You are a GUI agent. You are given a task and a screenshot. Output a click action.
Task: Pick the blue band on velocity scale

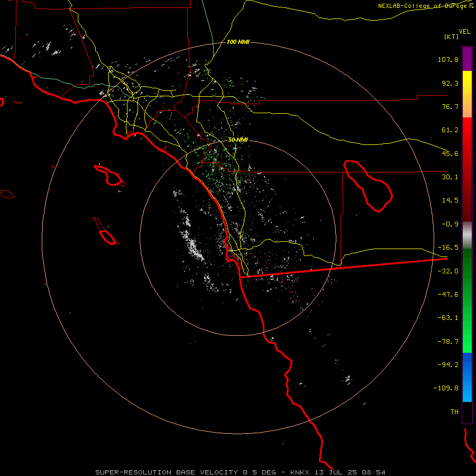467,377
